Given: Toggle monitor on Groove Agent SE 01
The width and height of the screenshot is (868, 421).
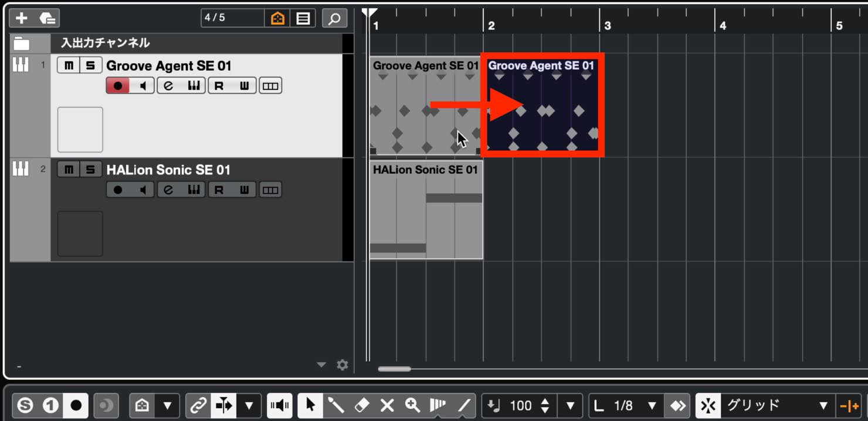Looking at the screenshot, I should point(143,86).
